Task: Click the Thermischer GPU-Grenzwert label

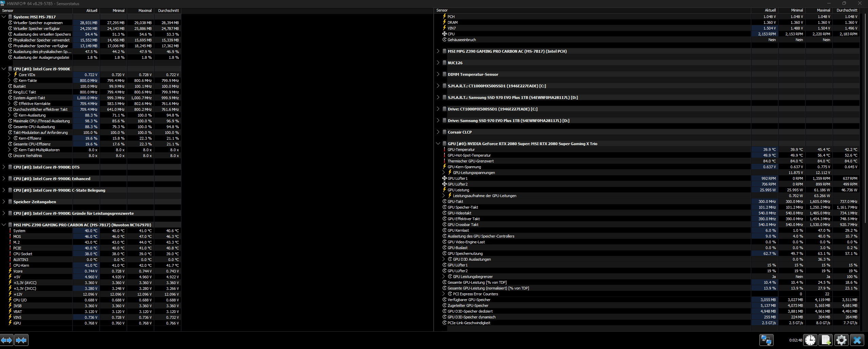Action: click(x=471, y=161)
